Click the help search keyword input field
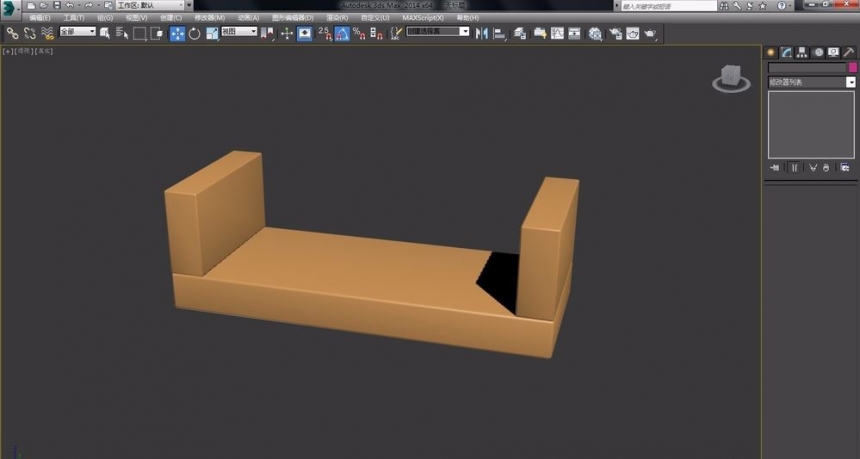 point(669,6)
